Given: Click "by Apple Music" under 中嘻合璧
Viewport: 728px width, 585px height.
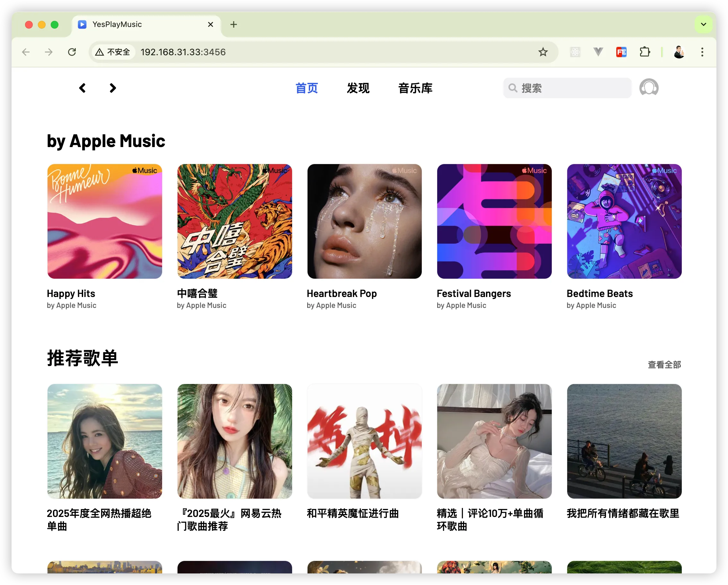Looking at the screenshot, I should [202, 305].
